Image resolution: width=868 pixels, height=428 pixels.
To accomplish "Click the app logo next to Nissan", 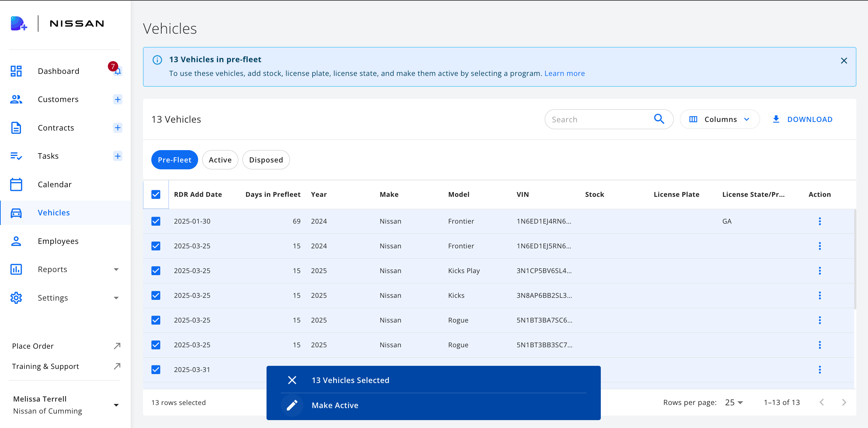I will (x=19, y=23).
